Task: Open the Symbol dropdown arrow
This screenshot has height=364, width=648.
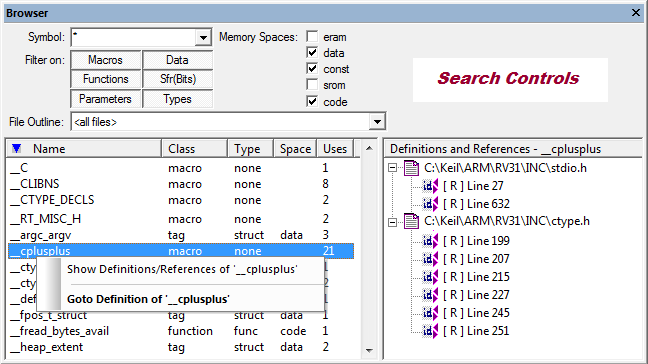Action: [x=203, y=38]
